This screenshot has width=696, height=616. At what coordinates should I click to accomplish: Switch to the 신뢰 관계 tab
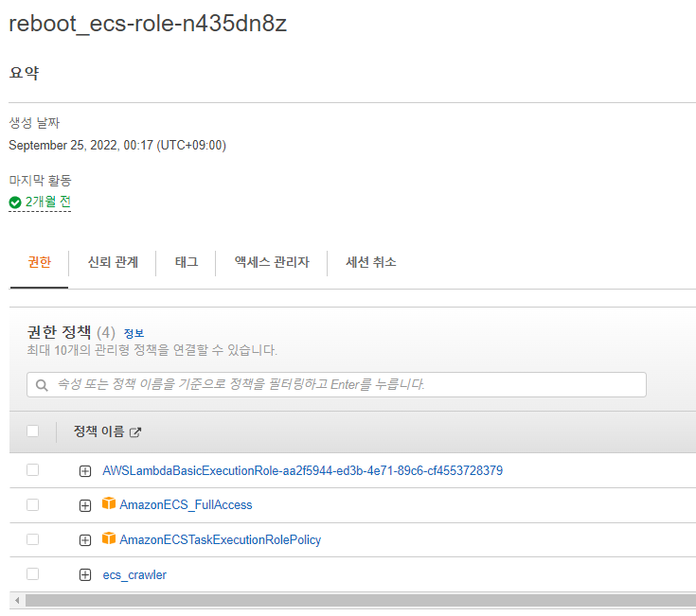pos(113,262)
